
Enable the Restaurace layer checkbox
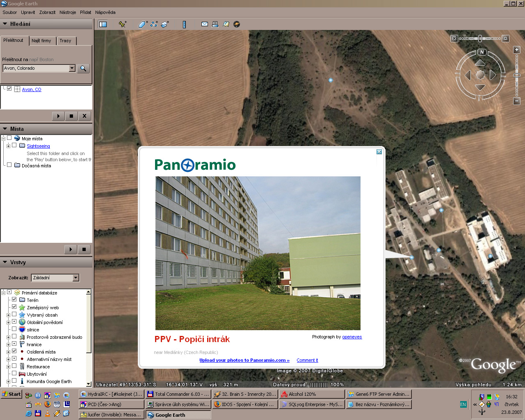pyautogui.click(x=14, y=366)
